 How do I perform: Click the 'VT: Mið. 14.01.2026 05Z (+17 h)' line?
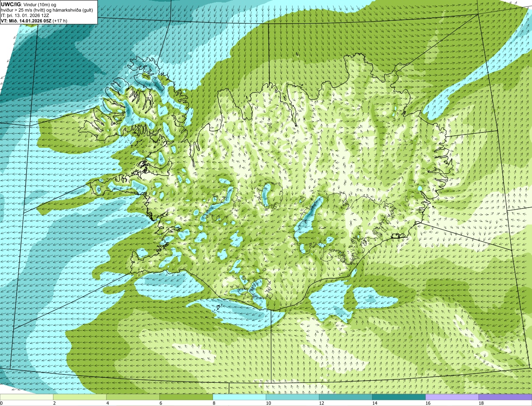34,20
